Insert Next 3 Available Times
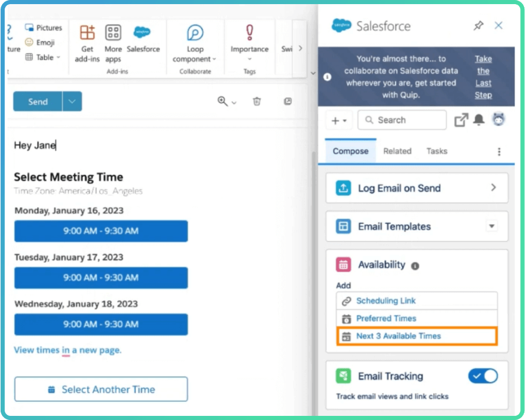The image size is (525, 420). click(x=417, y=336)
